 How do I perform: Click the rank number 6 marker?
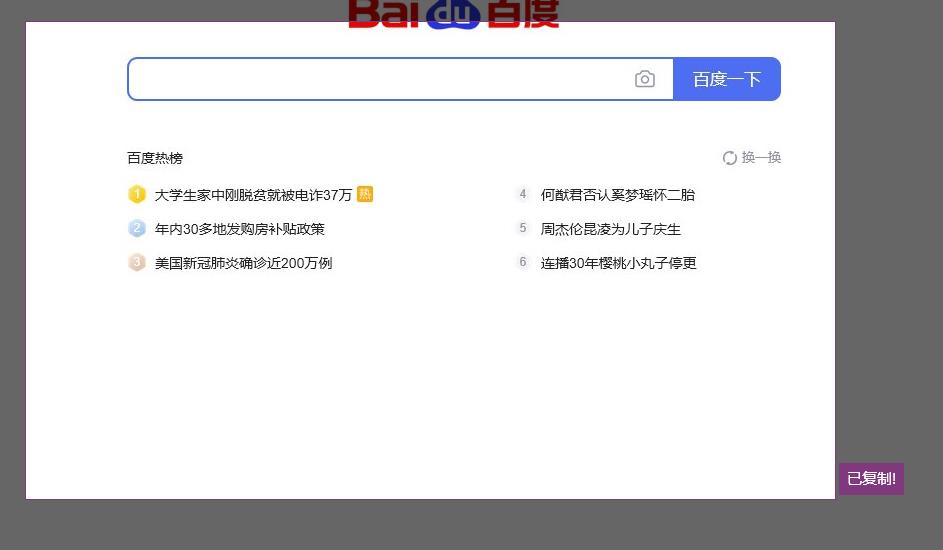pos(523,262)
